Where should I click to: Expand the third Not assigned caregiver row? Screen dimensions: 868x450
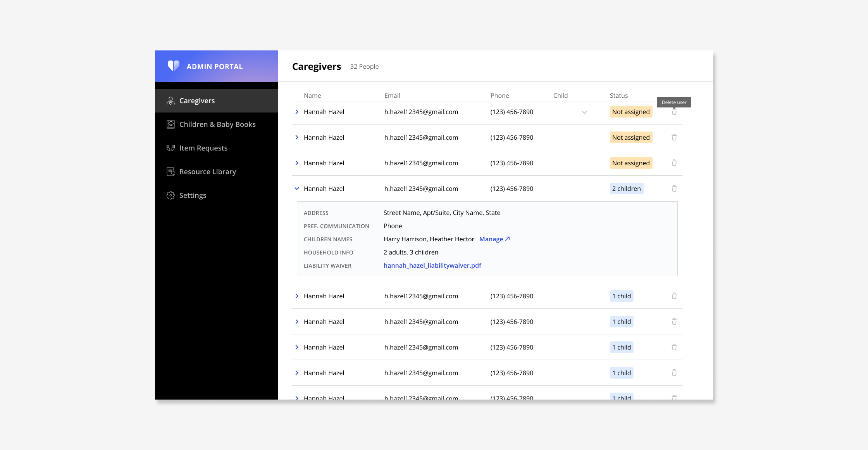pos(297,163)
